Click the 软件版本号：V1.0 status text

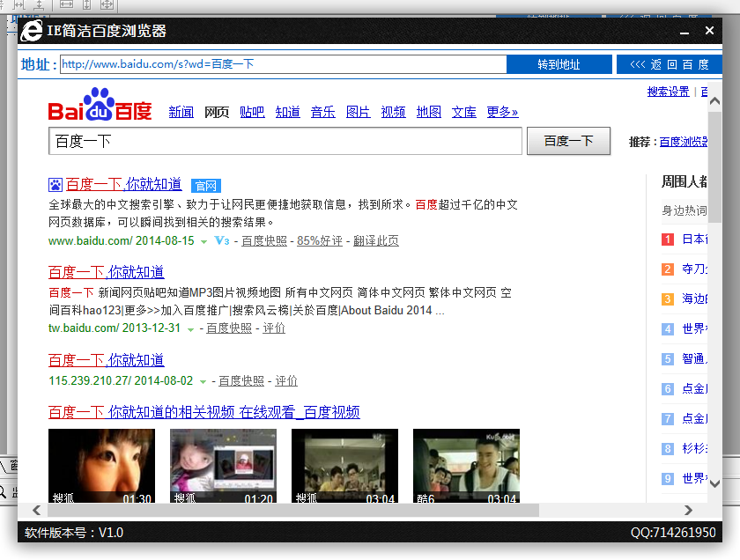74,533
